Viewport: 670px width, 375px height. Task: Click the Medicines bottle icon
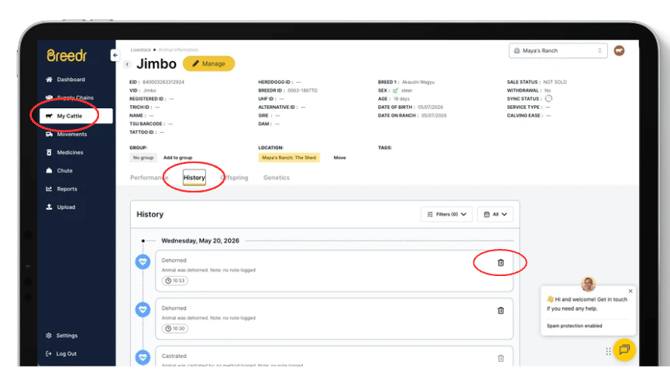[49, 152]
